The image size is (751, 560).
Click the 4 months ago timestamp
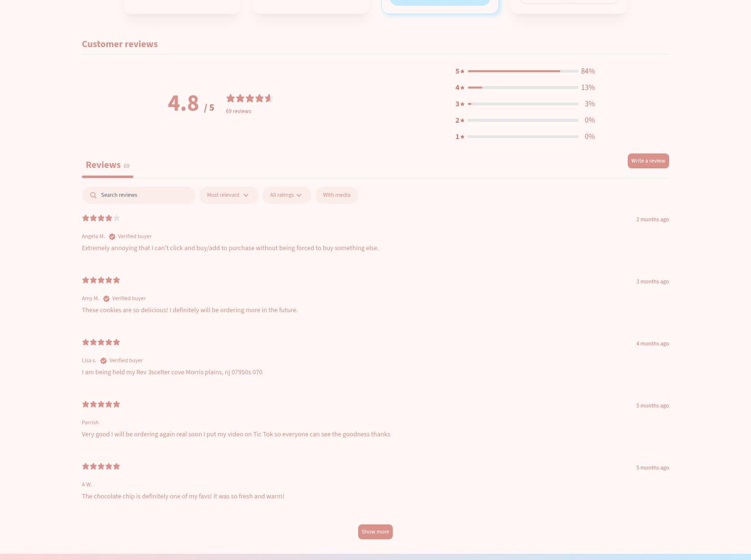tap(652, 344)
